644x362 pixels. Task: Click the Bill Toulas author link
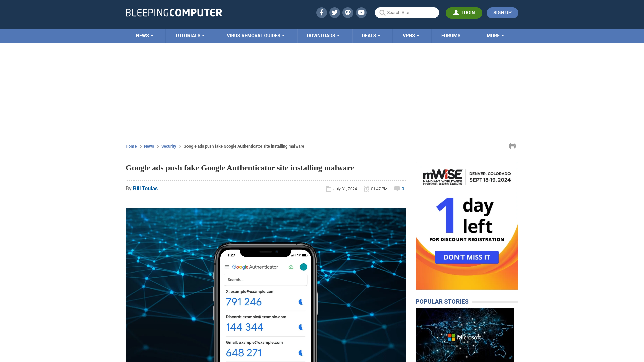145,188
